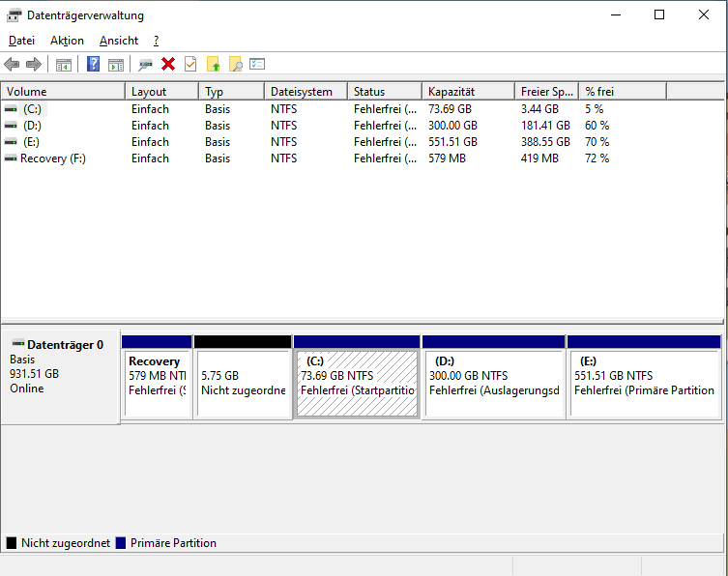This screenshot has height=576, width=728.
Task: Click the drive icon next to (C:)
Action: pos(11,109)
